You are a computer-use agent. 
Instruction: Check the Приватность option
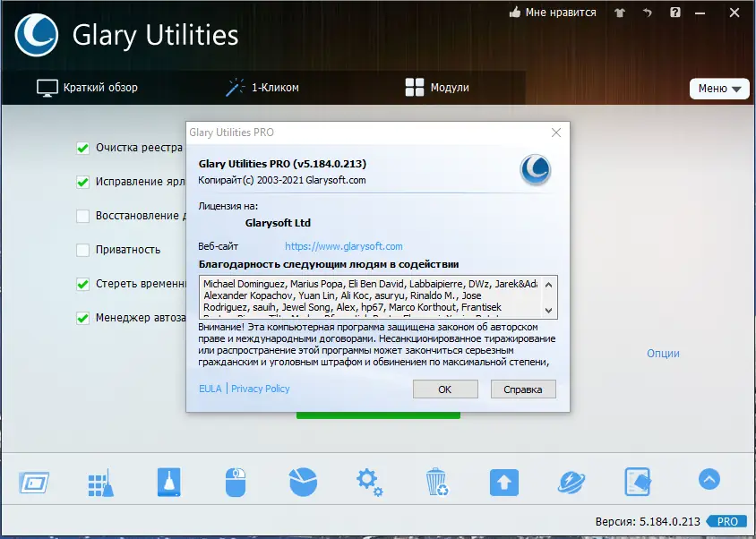(82, 251)
